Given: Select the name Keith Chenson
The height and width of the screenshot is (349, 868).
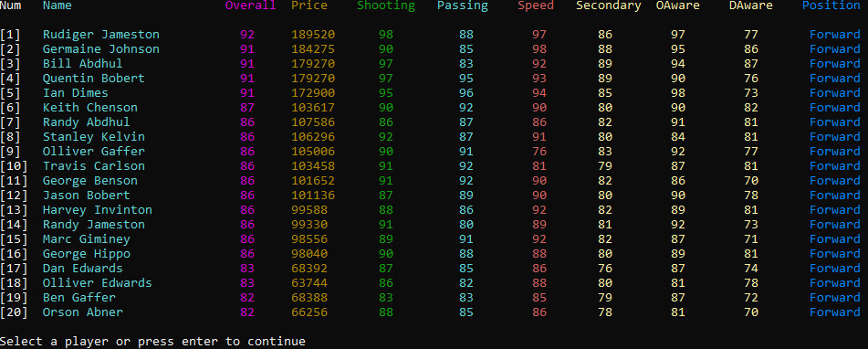Looking at the screenshot, I should pyautogui.click(x=89, y=108).
